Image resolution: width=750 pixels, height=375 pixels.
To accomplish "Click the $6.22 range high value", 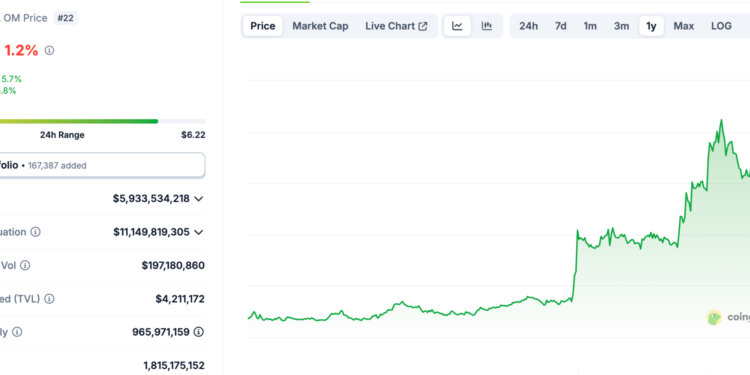I will pyautogui.click(x=193, y=135).
